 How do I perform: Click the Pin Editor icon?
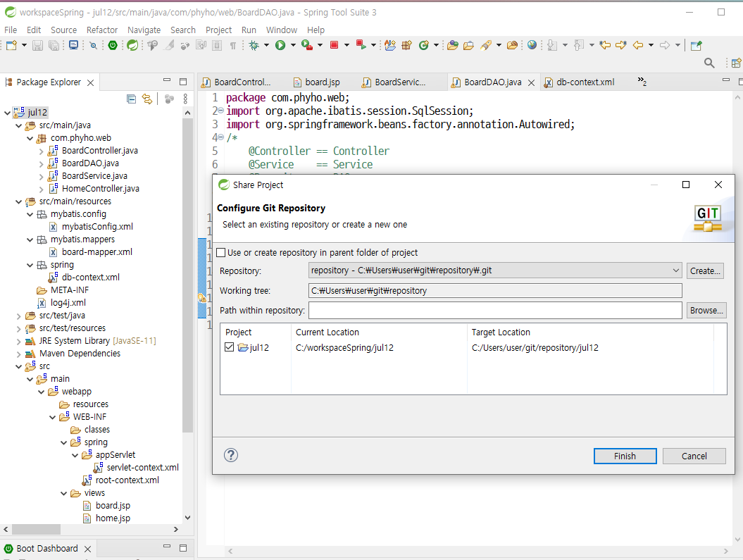(696, 46)
